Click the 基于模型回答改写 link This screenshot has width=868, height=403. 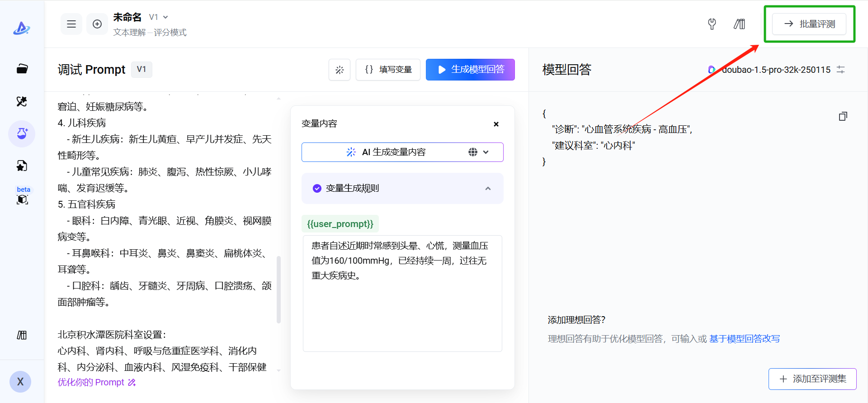744,339
